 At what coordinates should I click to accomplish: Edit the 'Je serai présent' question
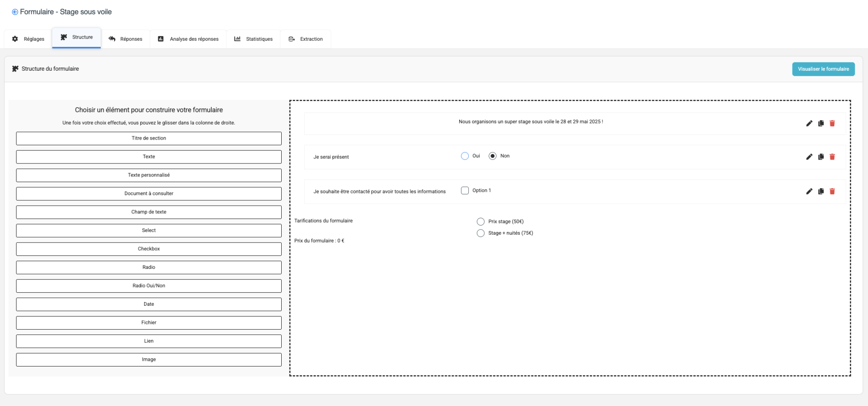[x=809, y=157]
